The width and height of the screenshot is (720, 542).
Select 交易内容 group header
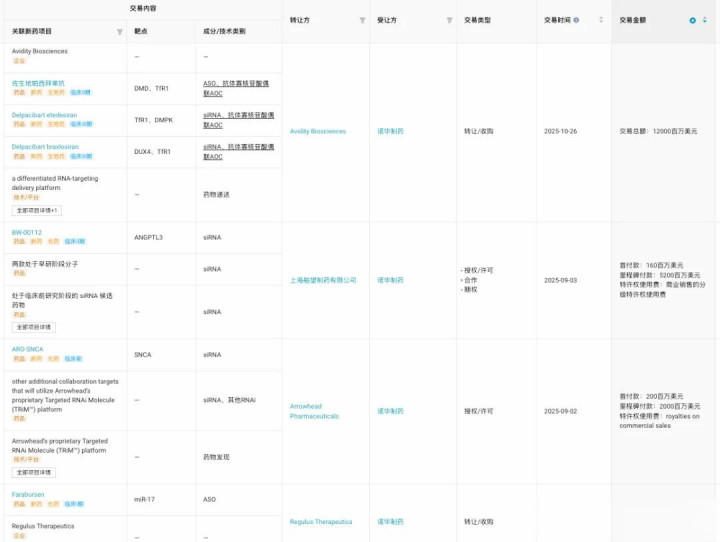pyautogui.click(x=143, y=8)
